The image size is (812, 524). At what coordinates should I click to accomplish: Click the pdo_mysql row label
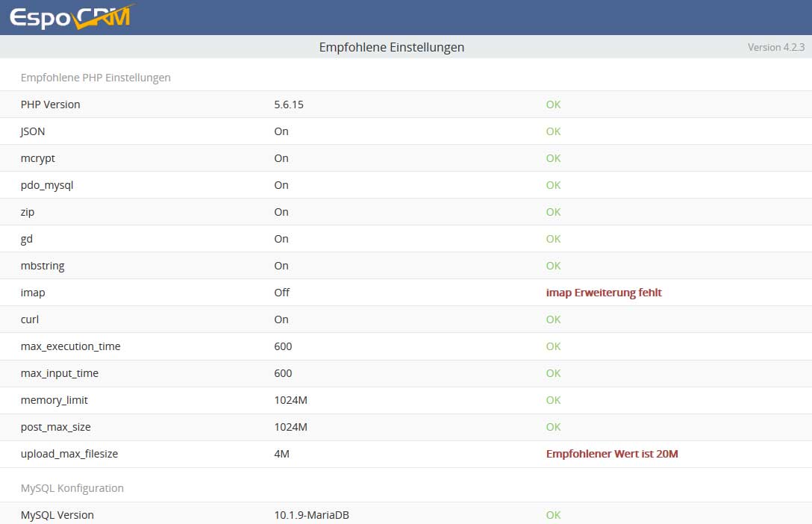tap(46, 185)
